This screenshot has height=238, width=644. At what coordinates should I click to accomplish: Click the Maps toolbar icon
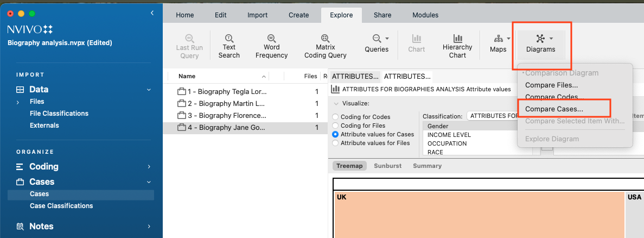(498, 39)
